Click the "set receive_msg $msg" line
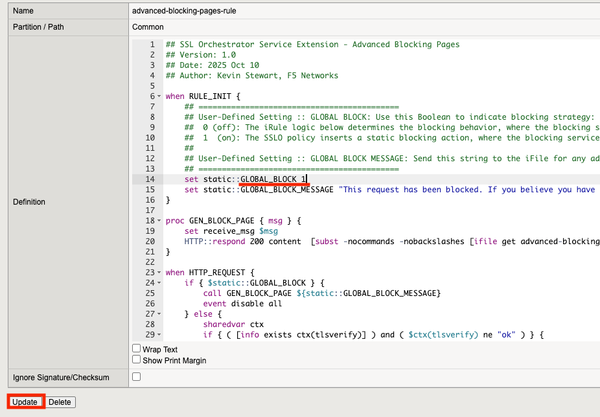600x417 pixels. (x=230, y=230)
